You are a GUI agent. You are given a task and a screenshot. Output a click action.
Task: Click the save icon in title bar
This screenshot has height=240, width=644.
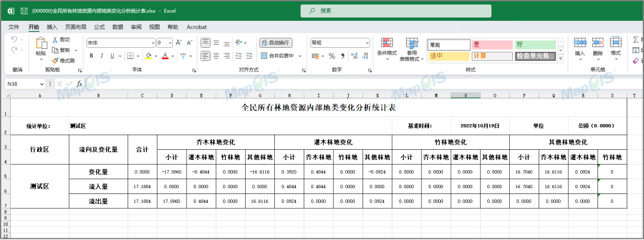(24, 11)
